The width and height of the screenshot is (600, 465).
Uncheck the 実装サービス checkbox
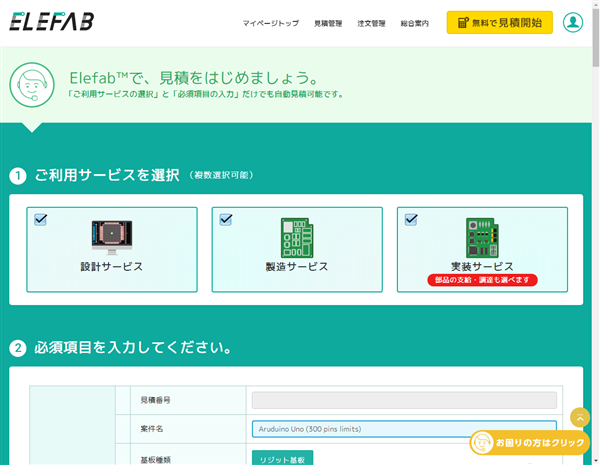coord(410,220)
